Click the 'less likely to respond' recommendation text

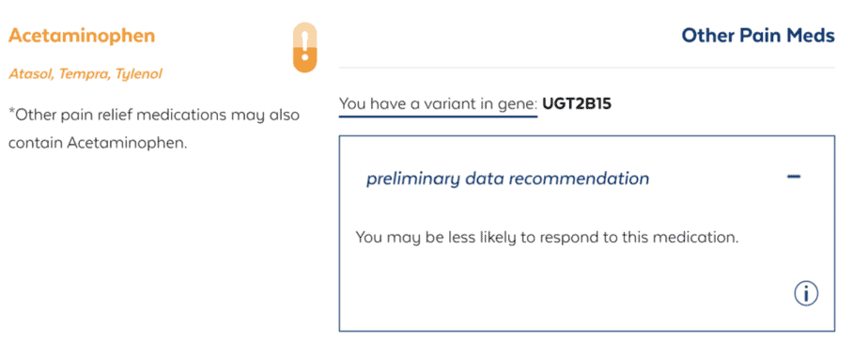point(547,238)
